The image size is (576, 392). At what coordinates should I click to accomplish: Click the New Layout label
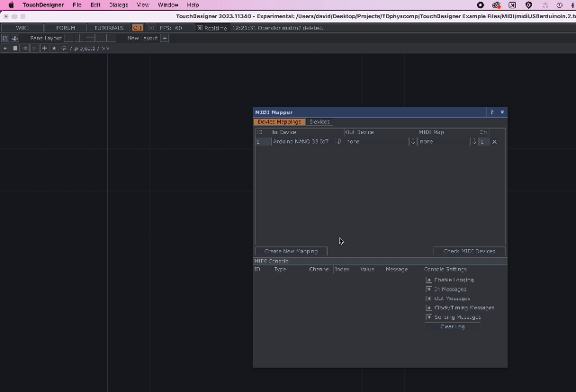point(142,38)
